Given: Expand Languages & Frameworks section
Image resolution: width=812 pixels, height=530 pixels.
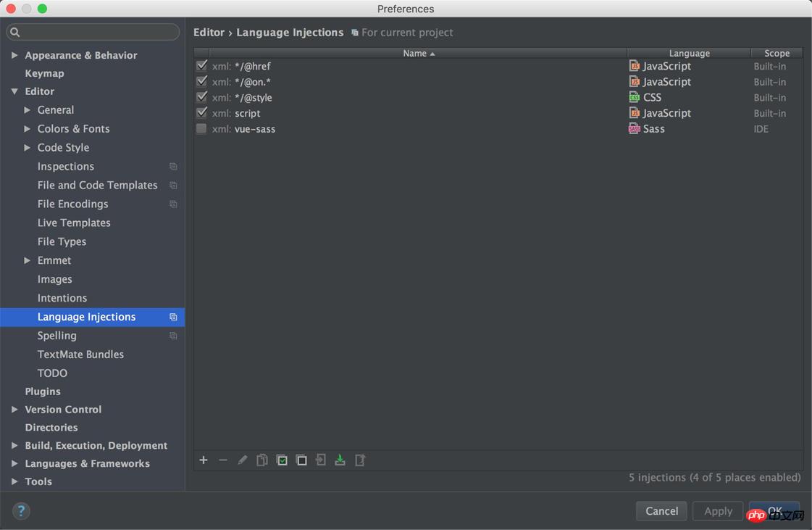Looking at the screenshot, I should (x=14, y=463).
